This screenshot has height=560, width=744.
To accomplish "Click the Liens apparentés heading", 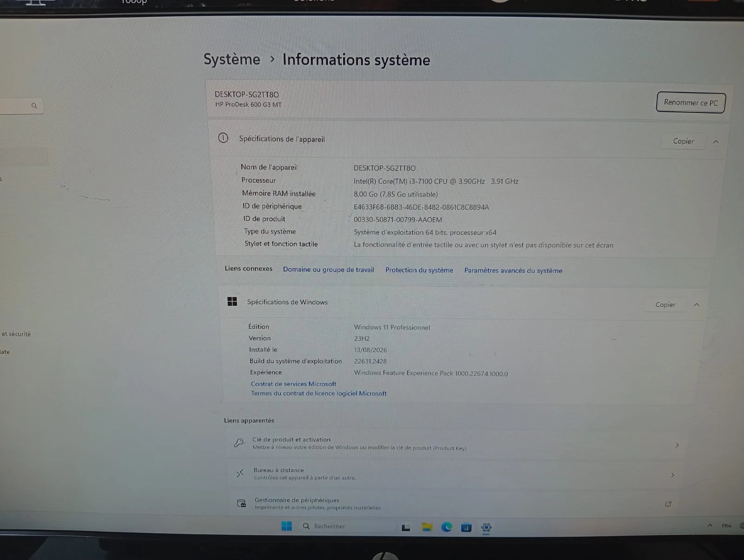I will (249, 420).
